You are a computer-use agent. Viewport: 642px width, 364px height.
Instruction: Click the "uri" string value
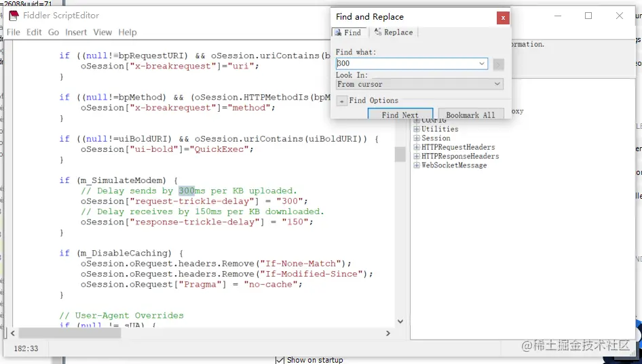[x=241, y=66]
